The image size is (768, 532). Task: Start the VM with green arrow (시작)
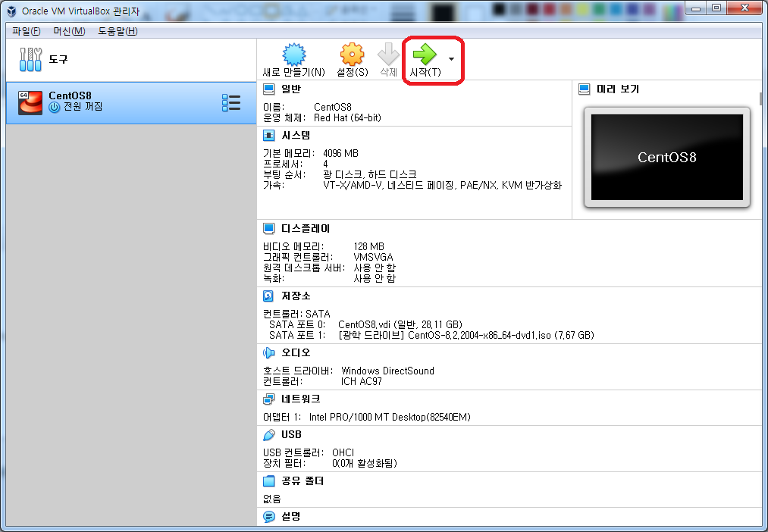click(425, 55)
